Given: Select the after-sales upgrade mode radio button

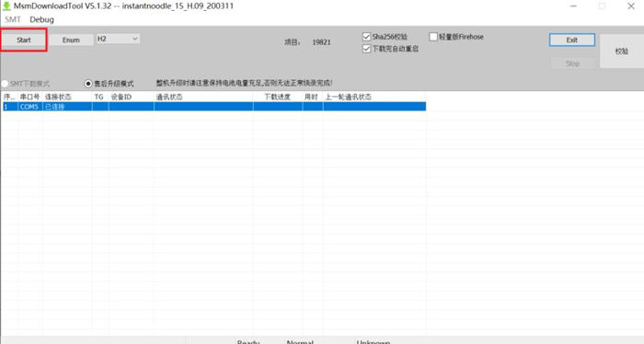Looking at the screenshot, I should click(88, 84).
